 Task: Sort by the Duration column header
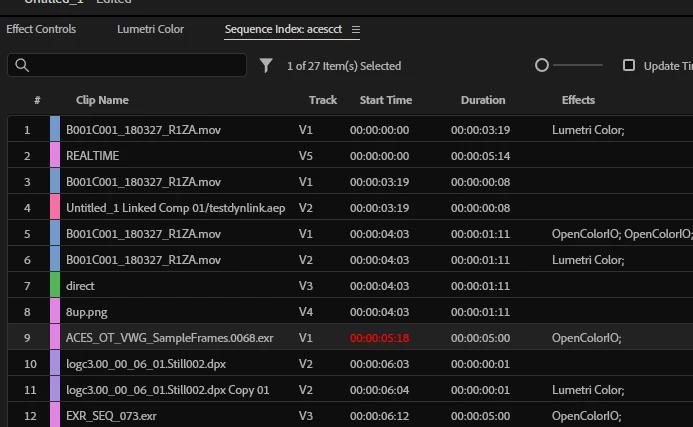pyautogui.click(x=483, y=100)
